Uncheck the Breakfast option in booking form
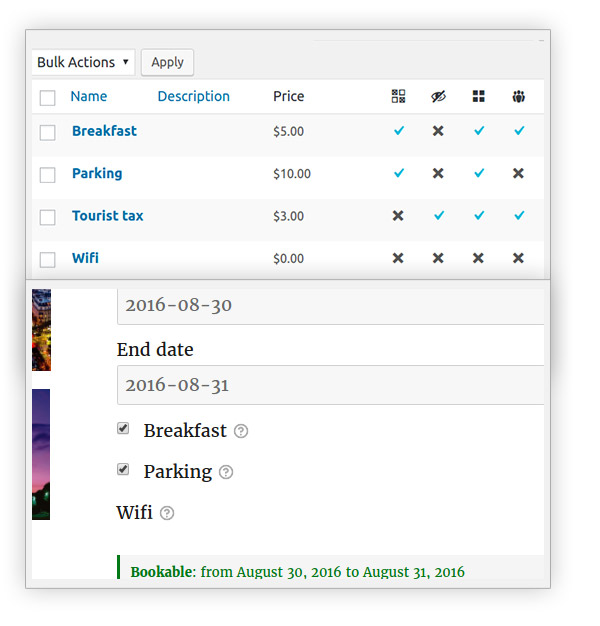Viewport: 600px width, 626px height. click(x=123, y=428)
